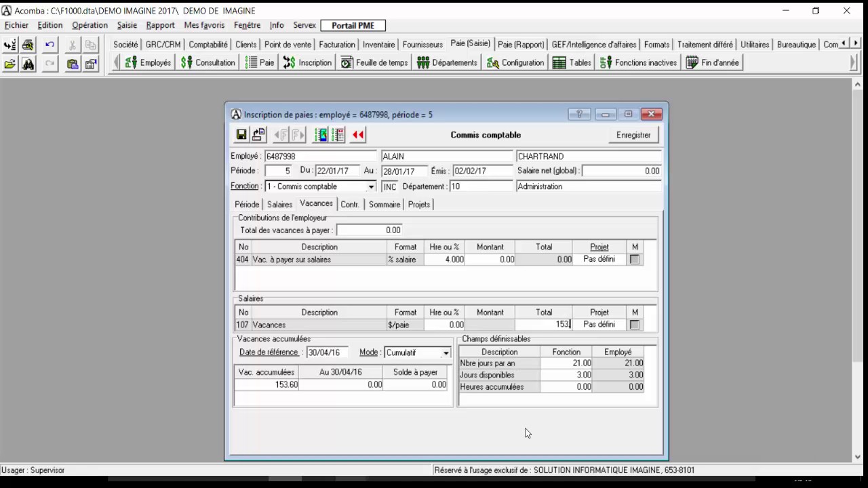
Task: Click the Total des vacances à payer field
Action: pyautogui.click(x=369, y=230)
